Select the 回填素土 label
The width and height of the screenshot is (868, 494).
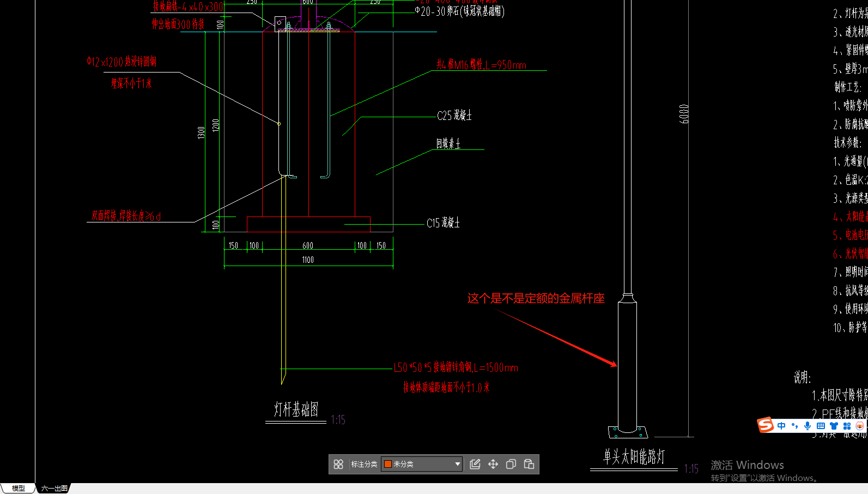click(x=448, y=143)
